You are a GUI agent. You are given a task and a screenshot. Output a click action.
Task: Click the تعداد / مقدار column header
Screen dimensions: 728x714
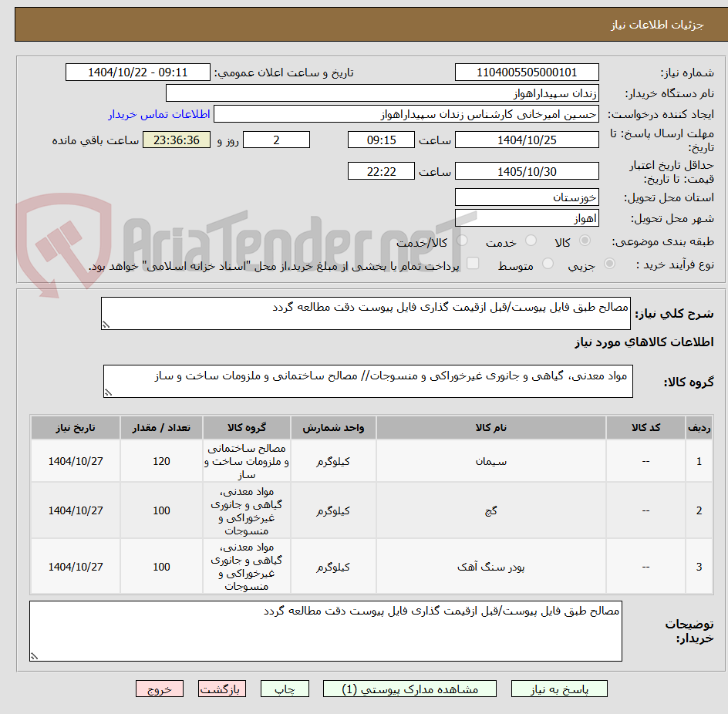pos(162,428)
